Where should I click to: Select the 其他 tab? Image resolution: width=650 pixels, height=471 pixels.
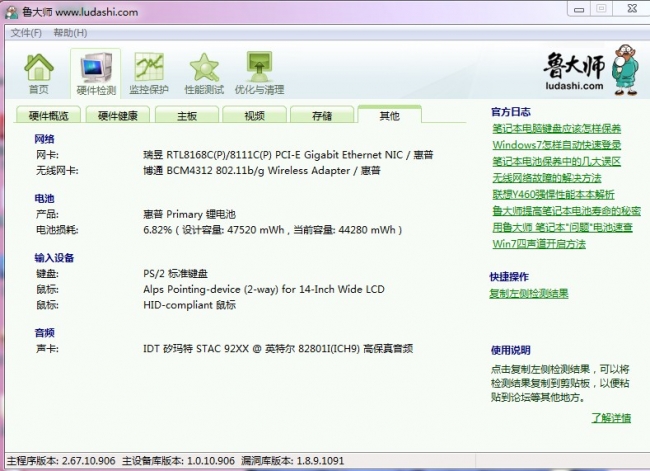[x=389, y=115]
